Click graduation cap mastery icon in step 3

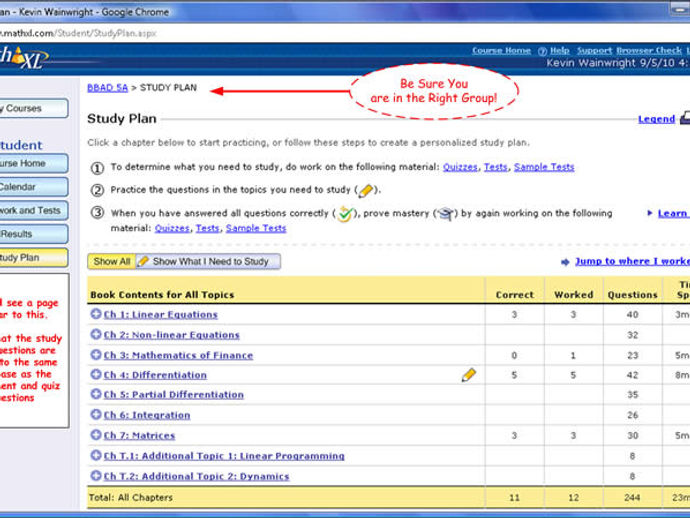[445, 214]
